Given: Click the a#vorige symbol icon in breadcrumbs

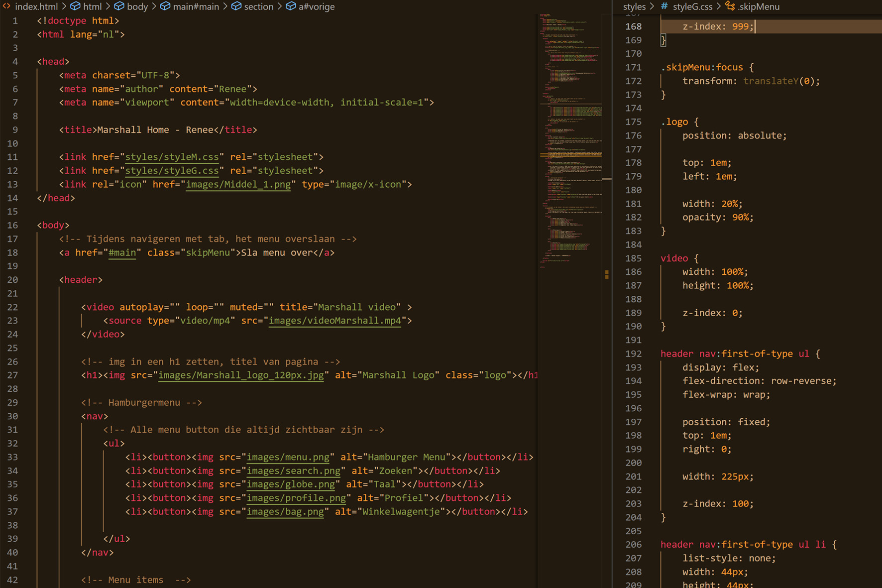Looking at the screenshot, I should pos(291,6).
